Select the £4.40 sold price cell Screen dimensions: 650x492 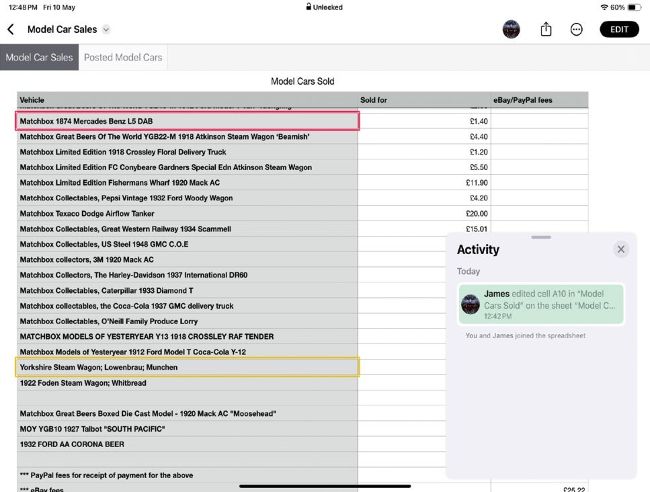coord(424,136)
